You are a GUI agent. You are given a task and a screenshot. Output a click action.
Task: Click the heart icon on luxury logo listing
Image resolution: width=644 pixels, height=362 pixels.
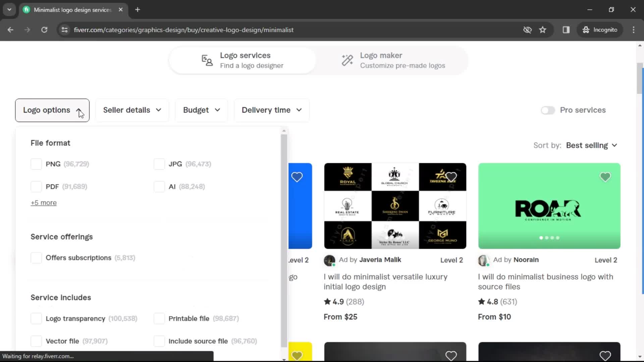point(451,177)
